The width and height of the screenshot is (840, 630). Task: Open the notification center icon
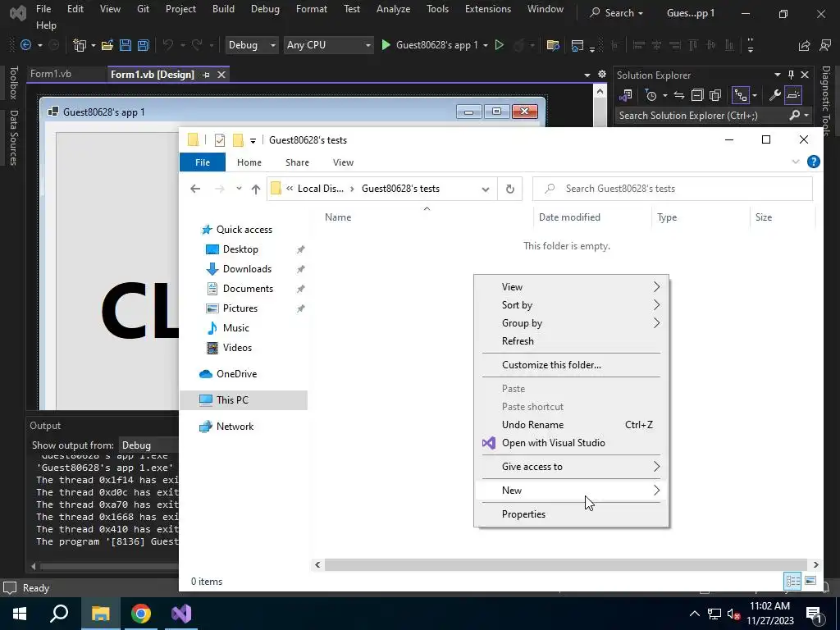tap(814, 614)
